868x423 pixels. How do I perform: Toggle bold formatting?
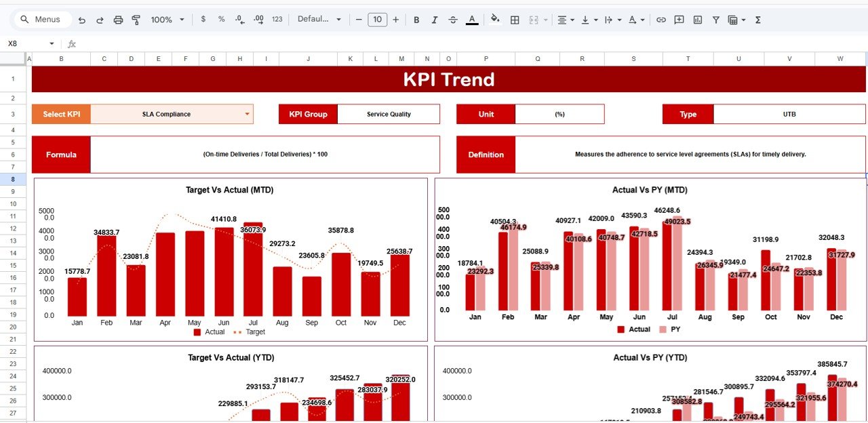[416, 20]
